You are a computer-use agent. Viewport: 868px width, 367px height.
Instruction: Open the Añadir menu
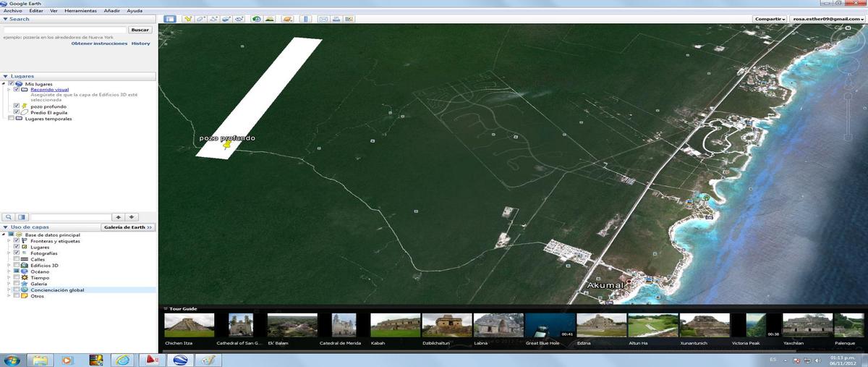[112, 12]
